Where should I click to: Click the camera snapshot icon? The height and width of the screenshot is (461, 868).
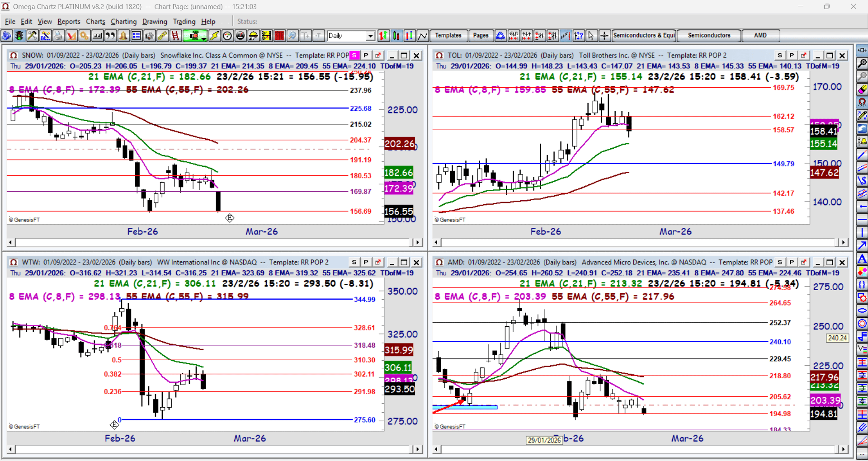click(149, 36)
